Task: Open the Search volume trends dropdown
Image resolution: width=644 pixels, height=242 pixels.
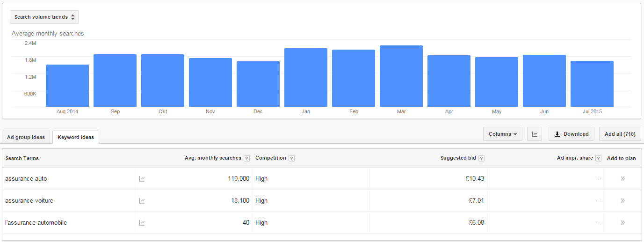Action: point(44,17)
